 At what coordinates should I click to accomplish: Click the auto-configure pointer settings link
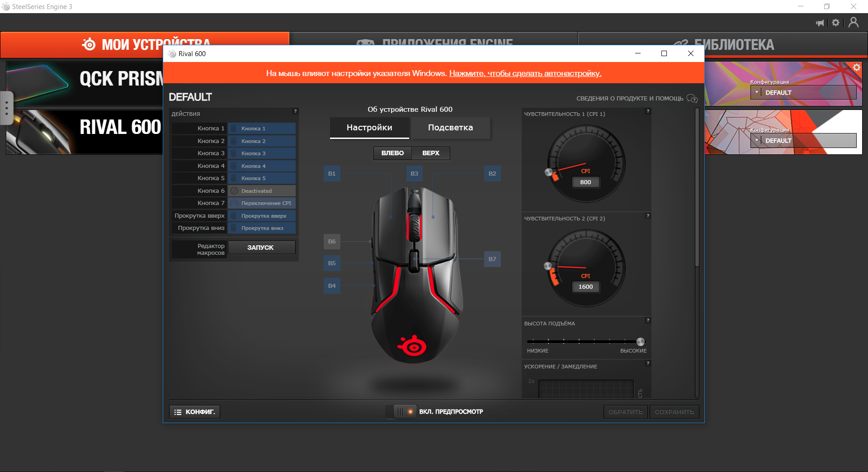click(525, 73)
